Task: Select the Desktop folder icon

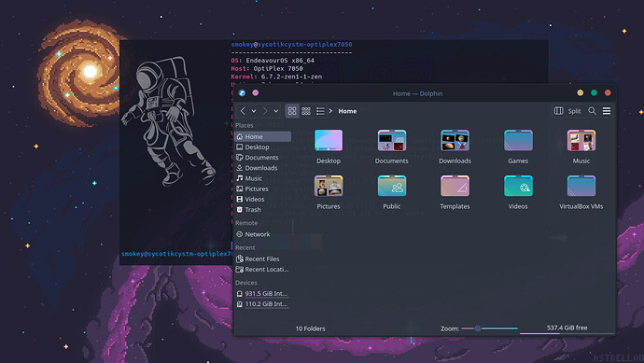Action: coord(329,140)
